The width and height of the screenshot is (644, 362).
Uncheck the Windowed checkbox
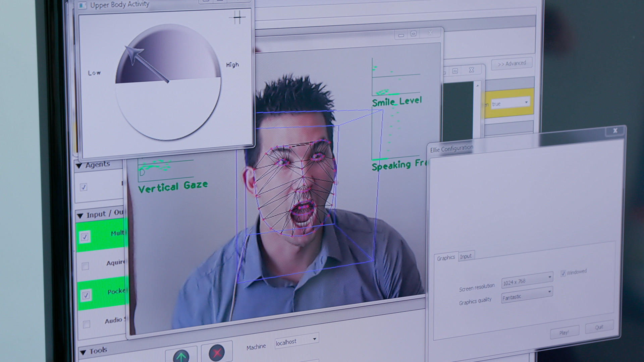[x=563, y=274]
